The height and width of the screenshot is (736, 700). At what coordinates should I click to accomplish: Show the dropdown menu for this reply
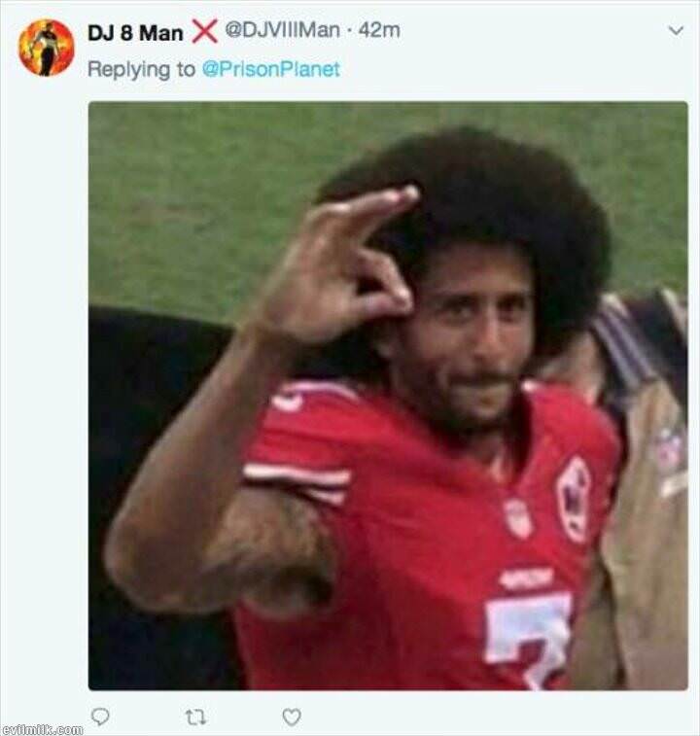(x=676, y=31)
